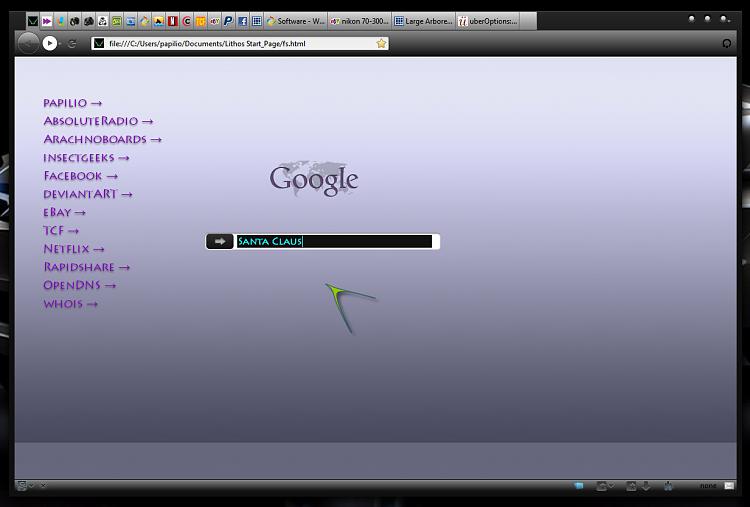Open the red Netflix pinned tab
The height and width of the screenshot is (507, 750).
tap(173, 21)
